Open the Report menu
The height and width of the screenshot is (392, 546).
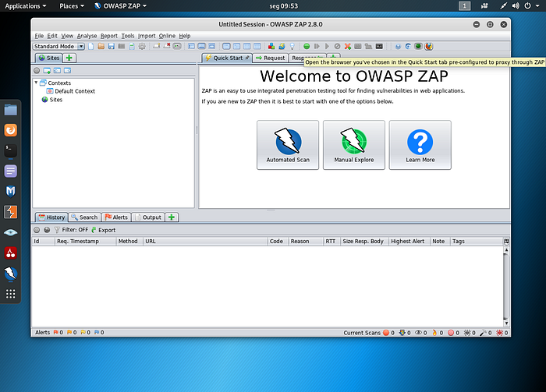tap(108, 36)
